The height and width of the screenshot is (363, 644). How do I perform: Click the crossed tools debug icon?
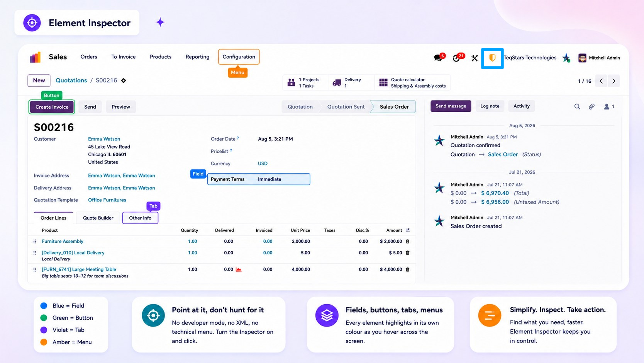(475, 58)
